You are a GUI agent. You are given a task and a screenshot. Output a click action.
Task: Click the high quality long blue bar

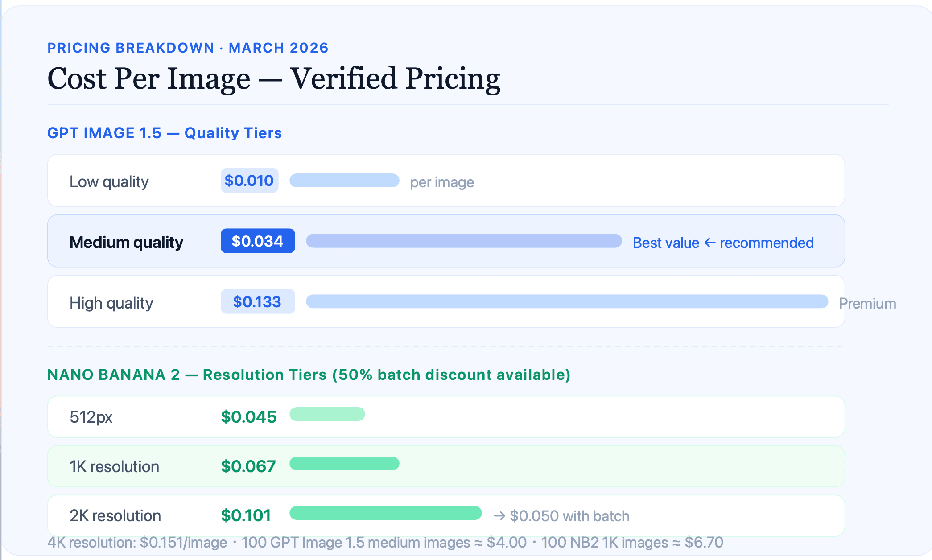567,301
